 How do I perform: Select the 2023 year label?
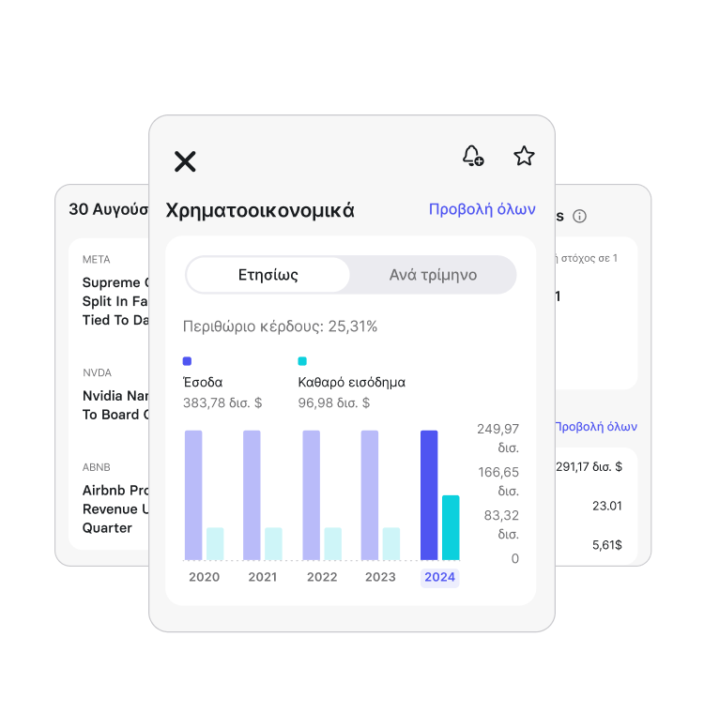click(x=380, y=577)
